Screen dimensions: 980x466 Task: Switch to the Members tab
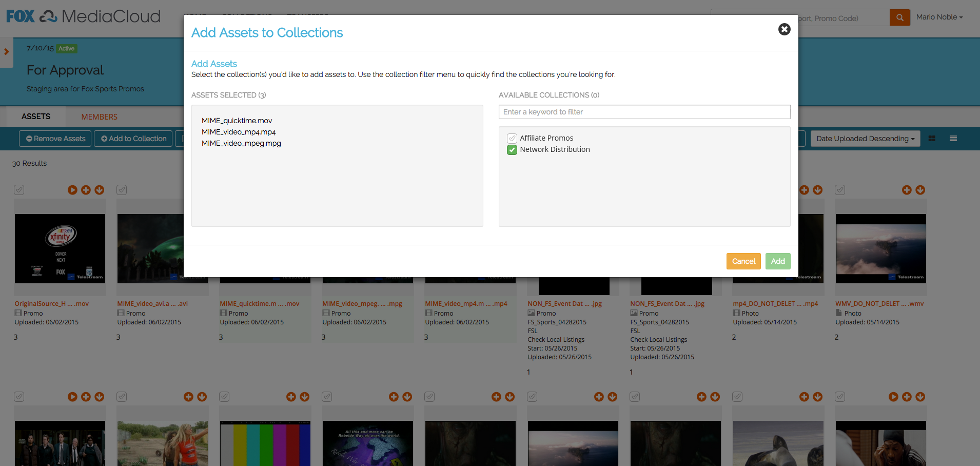tap(99, 117)
